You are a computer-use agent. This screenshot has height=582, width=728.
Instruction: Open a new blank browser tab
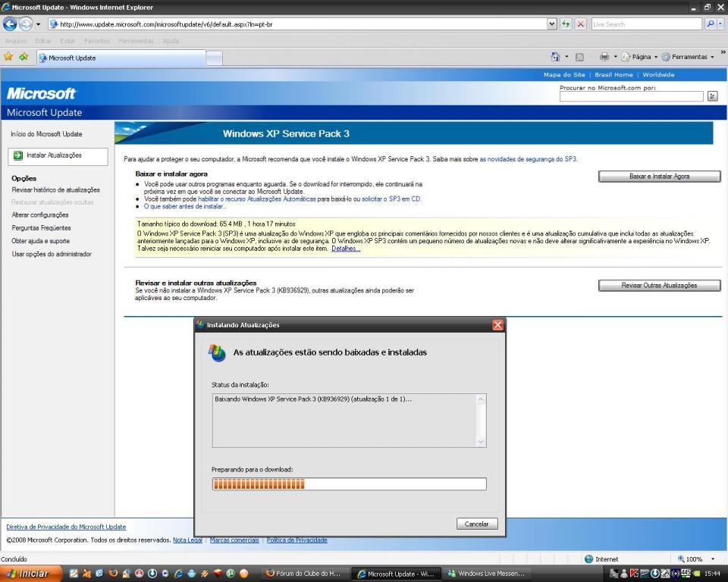coord(215,58)
